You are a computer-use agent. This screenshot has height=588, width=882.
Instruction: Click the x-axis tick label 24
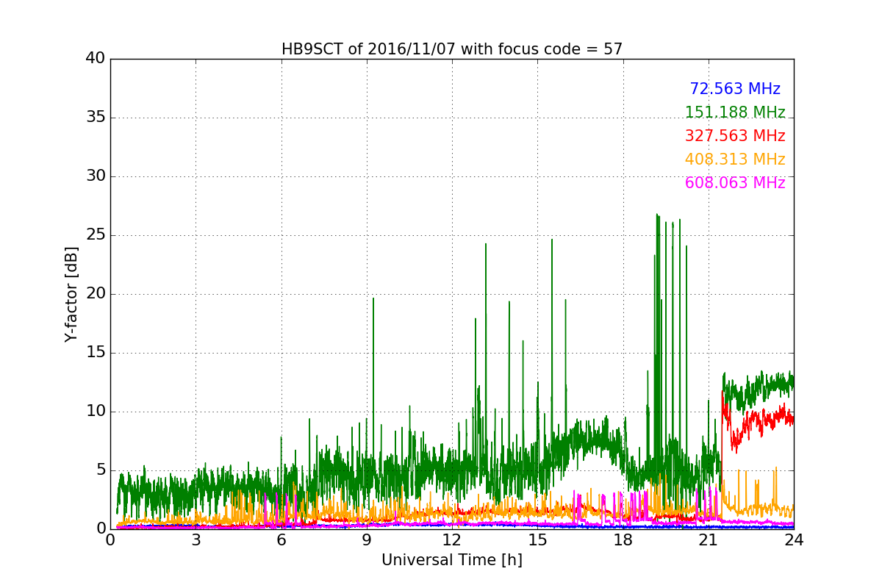pyautogui.click(x=794, y=539)
